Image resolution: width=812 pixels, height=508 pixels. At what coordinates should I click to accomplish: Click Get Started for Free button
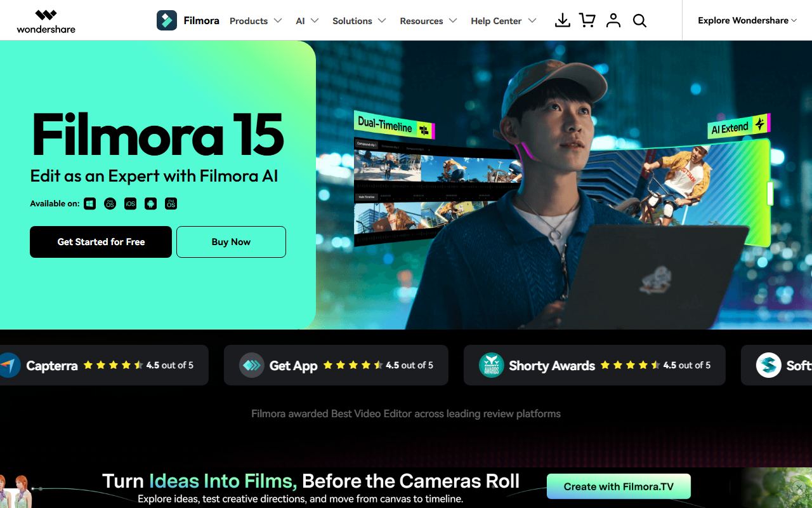tap(101, 242)
